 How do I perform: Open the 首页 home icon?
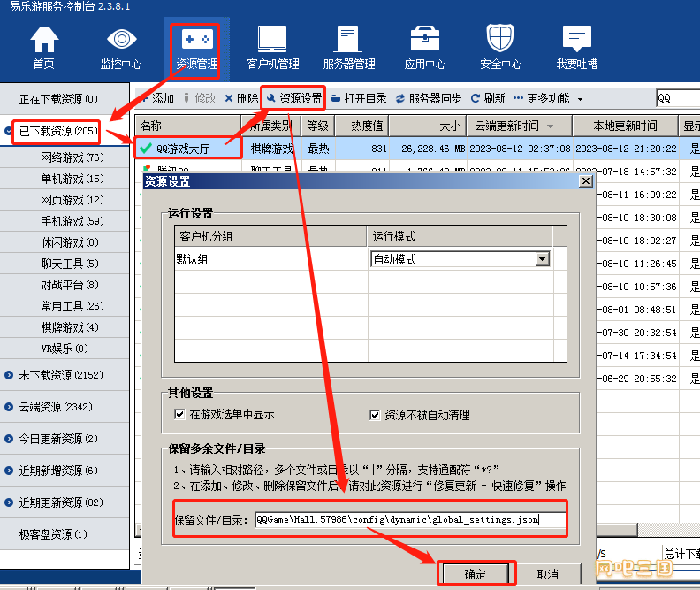[x=44, y=48]
